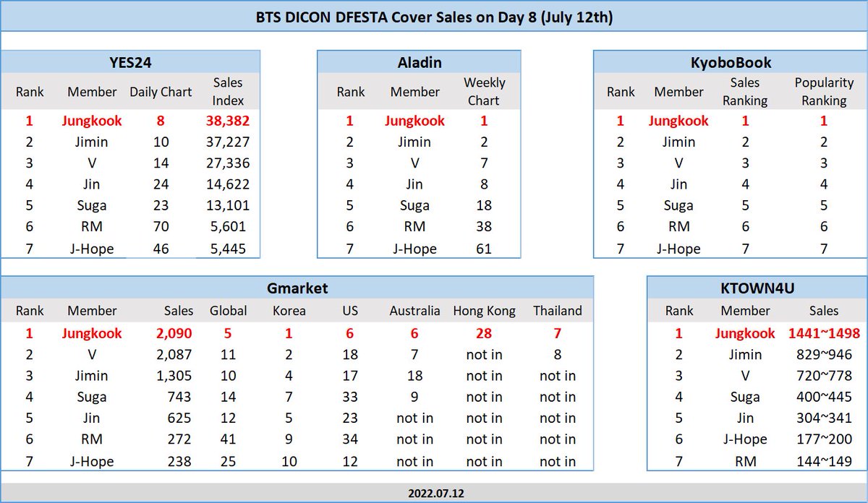
Task: Click the Weekly Chart column header in Aladin
Action: (484, 92)
